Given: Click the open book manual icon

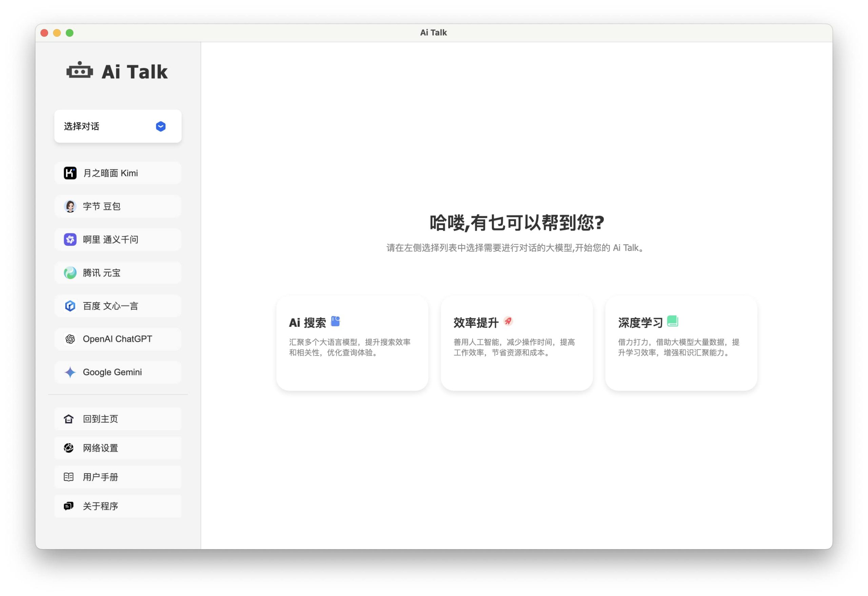Looking at the screenshot, I should point(69,477).
